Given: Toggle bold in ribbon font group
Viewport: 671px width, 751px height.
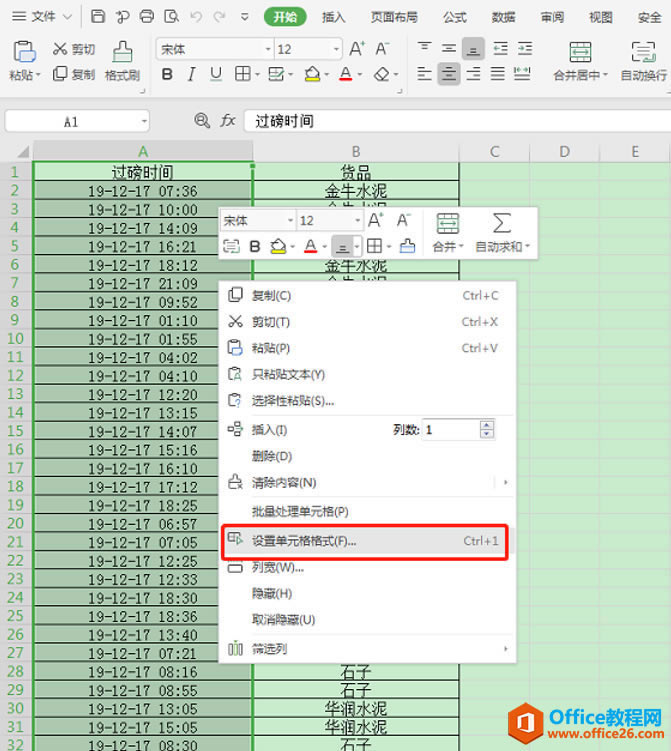Looking at the screenshot, I should 167,74.
